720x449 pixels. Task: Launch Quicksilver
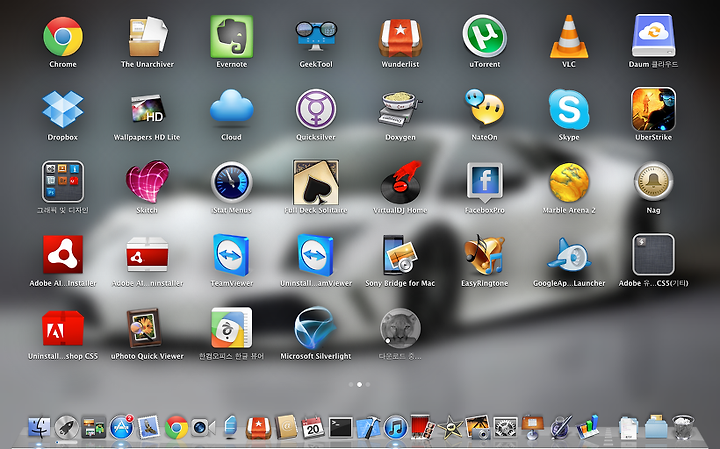click(316, 109)
